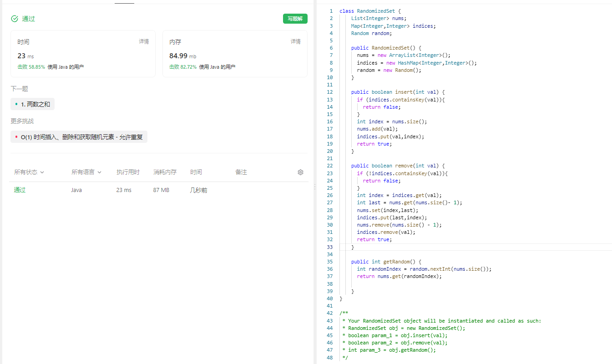Open the 允许重复 challenge problem
The width and height of the screenshot is (612, 364).
79,136
